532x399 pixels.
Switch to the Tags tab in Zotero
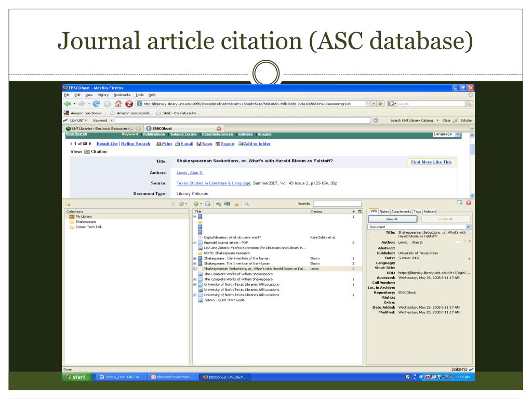[x=417, y=211]
